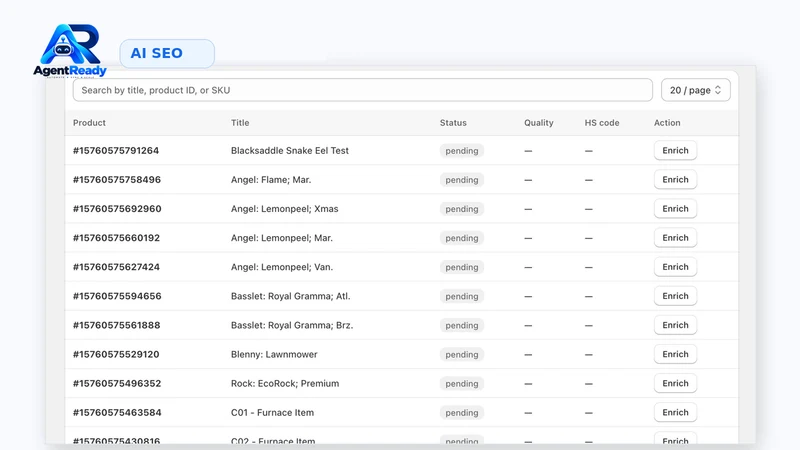Viewport: 800px width, 450px height.
Task: Click pending status for Basslet: Royal Gramma; Atl.
Action: pyautogui.click(x=462, y=296)
